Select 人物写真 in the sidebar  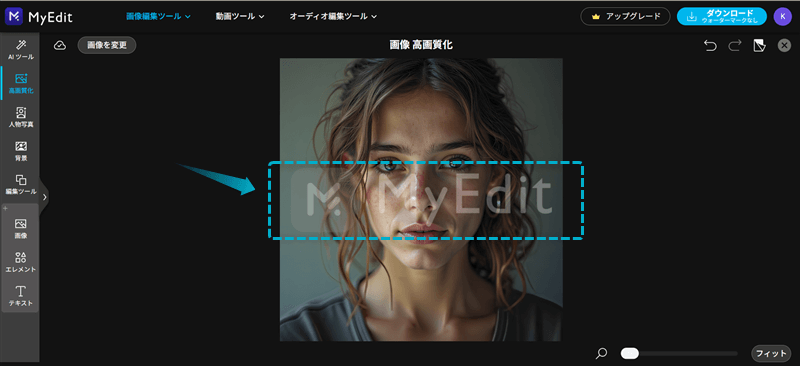point(21,117)
